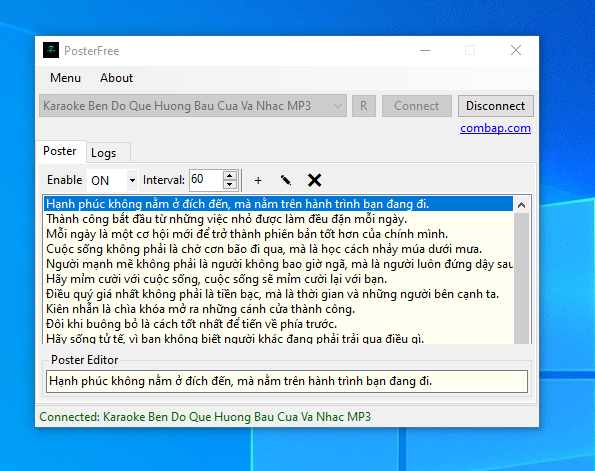The height and width of the screenshot is (471, 595).
Task: Select the line "Thành công bắt đầu từ"
Action: (x=279, y=219)
